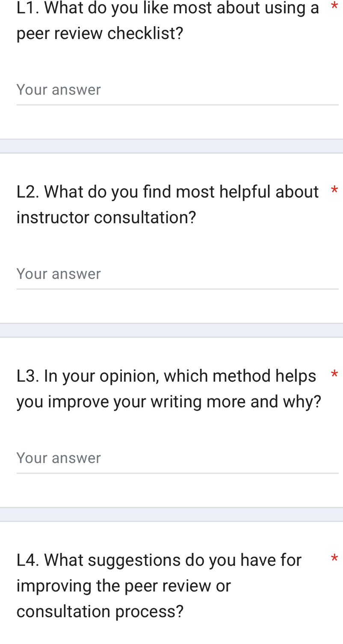Click the 'L3. In your opinion, which method' line
Screen dimensions: 343x644
(166, 376)
